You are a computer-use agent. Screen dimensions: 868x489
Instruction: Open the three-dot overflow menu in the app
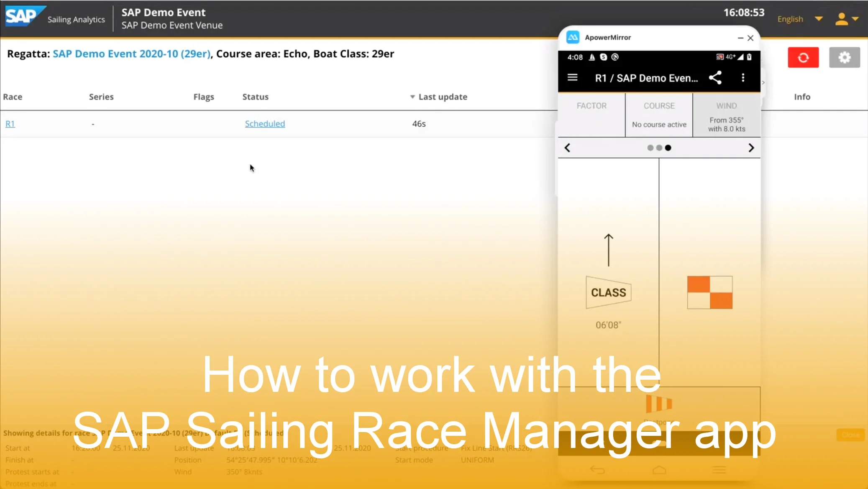(x=743, y=77)
